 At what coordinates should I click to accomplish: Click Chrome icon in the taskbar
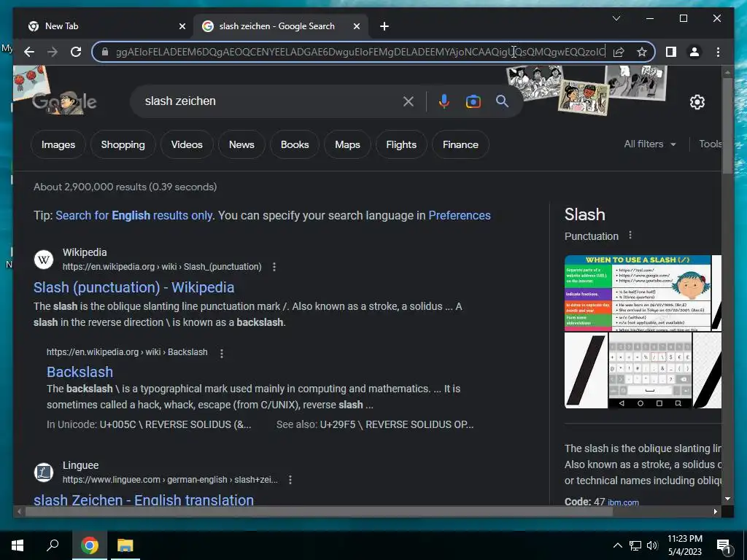point(89,545)
